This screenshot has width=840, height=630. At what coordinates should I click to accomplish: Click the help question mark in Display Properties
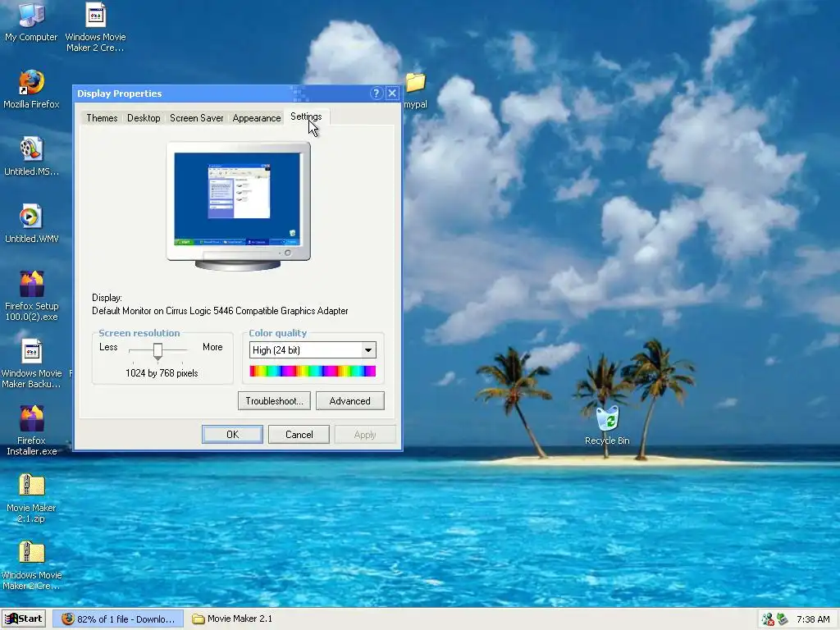(x=376, y=94)
